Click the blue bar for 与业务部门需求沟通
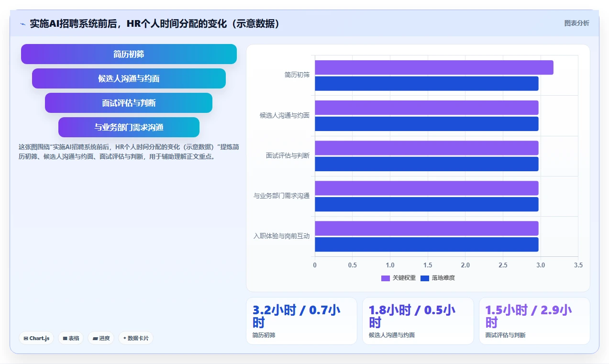Image resolution: width=609 pixels, height=364 pixels. 427,204
